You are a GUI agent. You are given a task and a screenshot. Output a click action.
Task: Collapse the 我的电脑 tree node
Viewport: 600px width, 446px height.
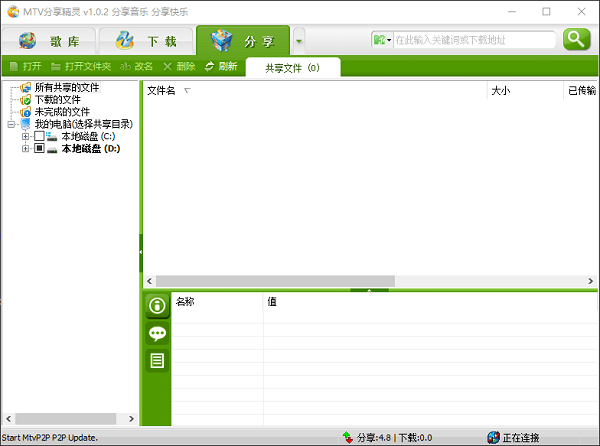pyautogui.click(x=11, y=124)
